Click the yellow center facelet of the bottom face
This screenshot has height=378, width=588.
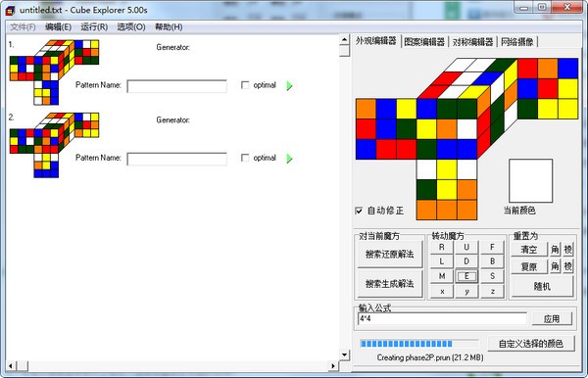pos(447,190)
